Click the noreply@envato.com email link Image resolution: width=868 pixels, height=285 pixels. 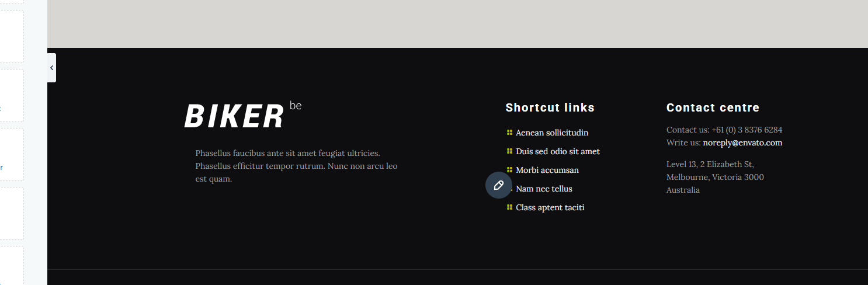742,142
